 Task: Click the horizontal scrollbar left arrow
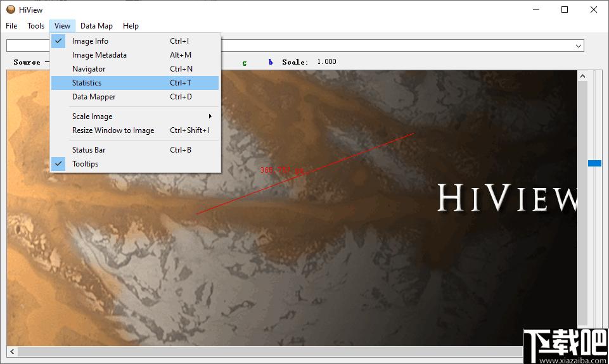click(x=12, y=351)
